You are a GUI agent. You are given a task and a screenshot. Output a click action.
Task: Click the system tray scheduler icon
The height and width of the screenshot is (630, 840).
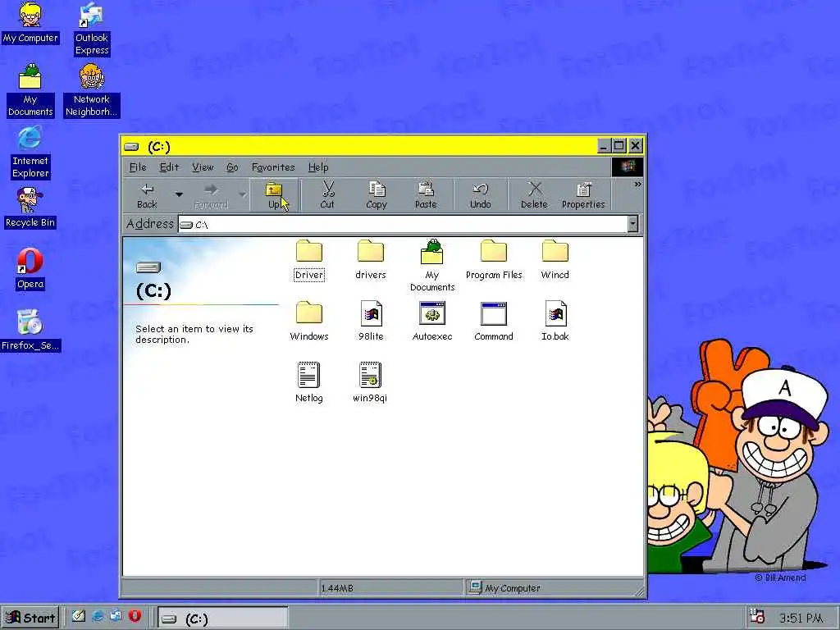coord(757,617)
